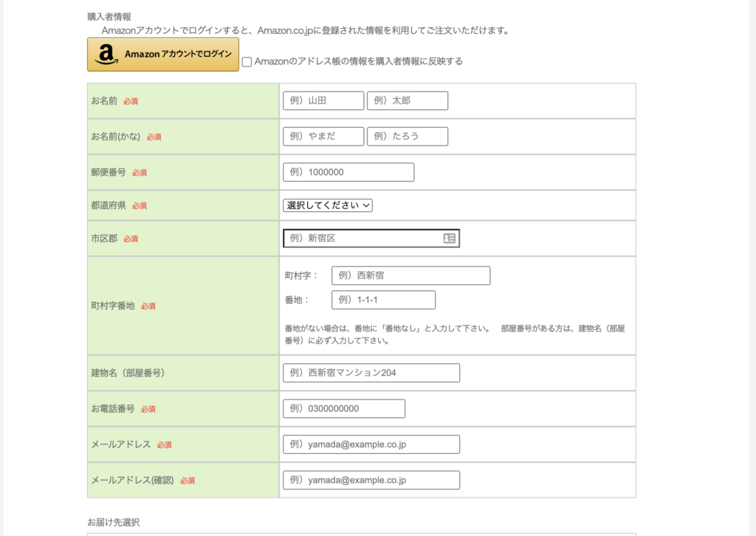Screen dimensions: 756x536
Task: Click the Amazon logo on login button
Action: 106,55
